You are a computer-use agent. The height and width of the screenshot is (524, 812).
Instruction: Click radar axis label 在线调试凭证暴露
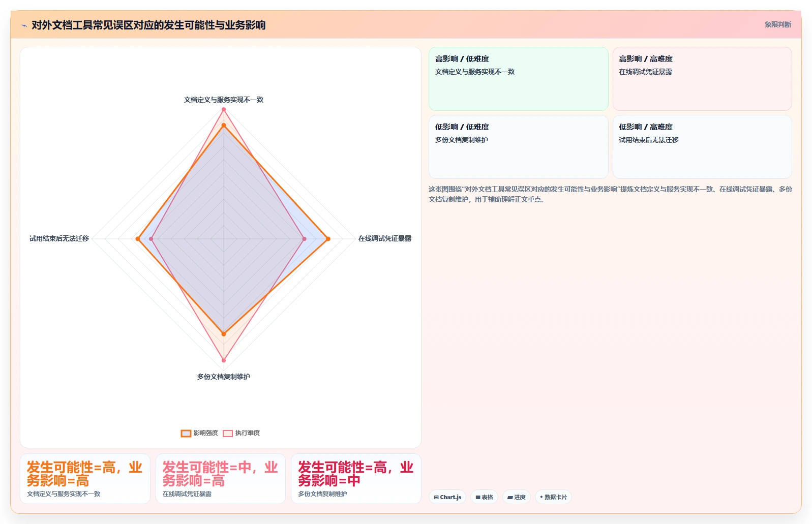point(385,238)
